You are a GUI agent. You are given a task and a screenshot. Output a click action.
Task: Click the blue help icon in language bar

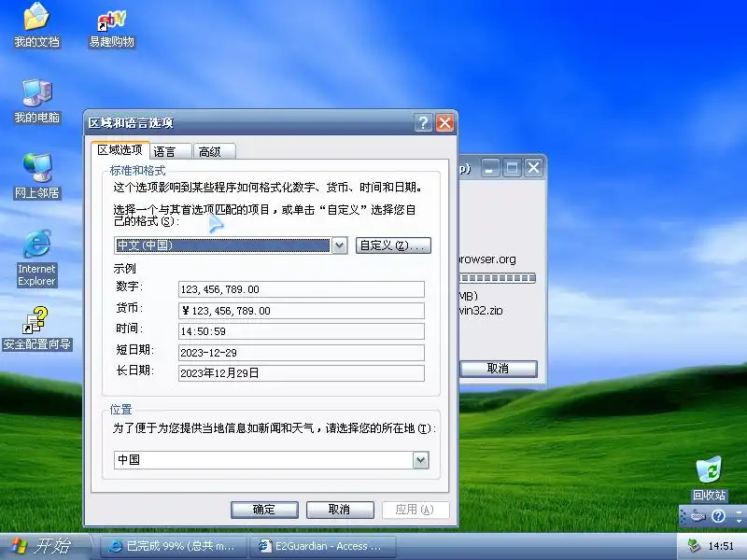tap(718, 516)
